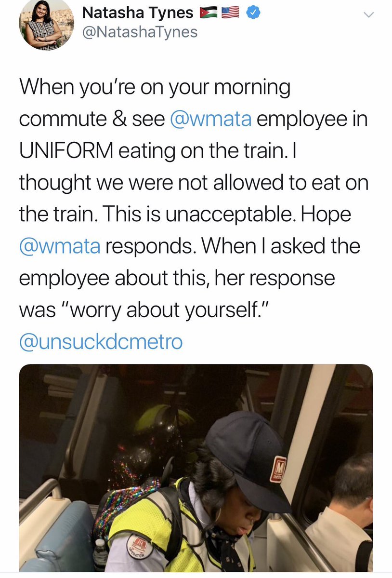Screen dimensions: 392x578
Task: Open the @wmata mention before "responds"
Action: 60,246
